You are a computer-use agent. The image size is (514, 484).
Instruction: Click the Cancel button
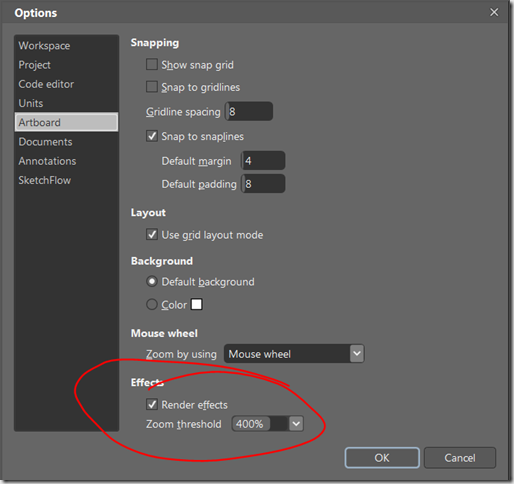(x=460, y=458)
